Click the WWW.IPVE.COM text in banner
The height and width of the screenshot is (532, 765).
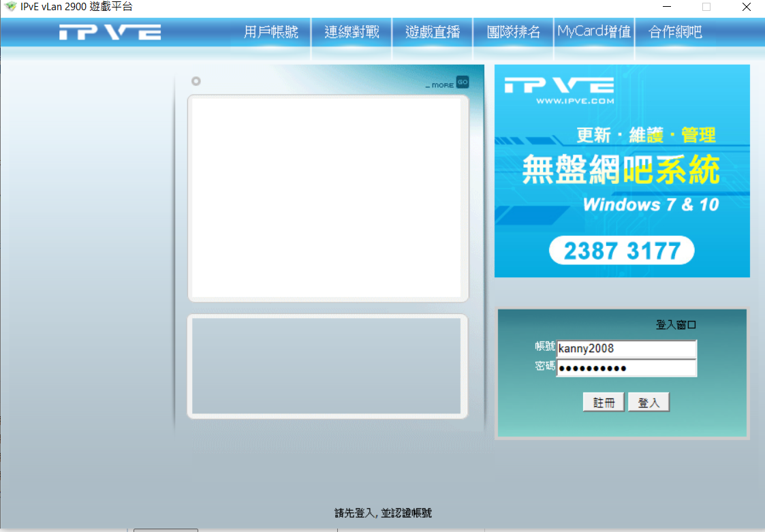click(575, 101)
